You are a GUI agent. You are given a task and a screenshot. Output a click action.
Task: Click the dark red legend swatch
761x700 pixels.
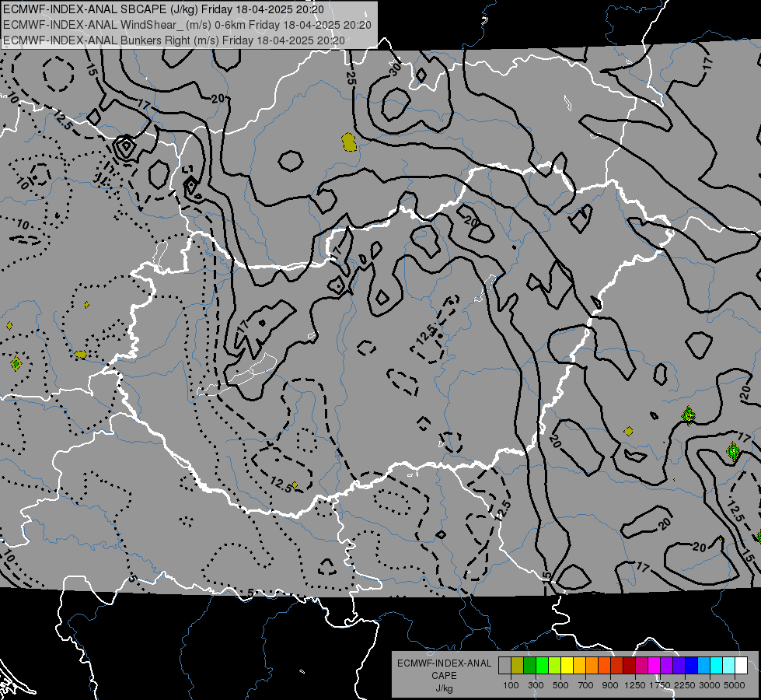click(x=629, y=665)
